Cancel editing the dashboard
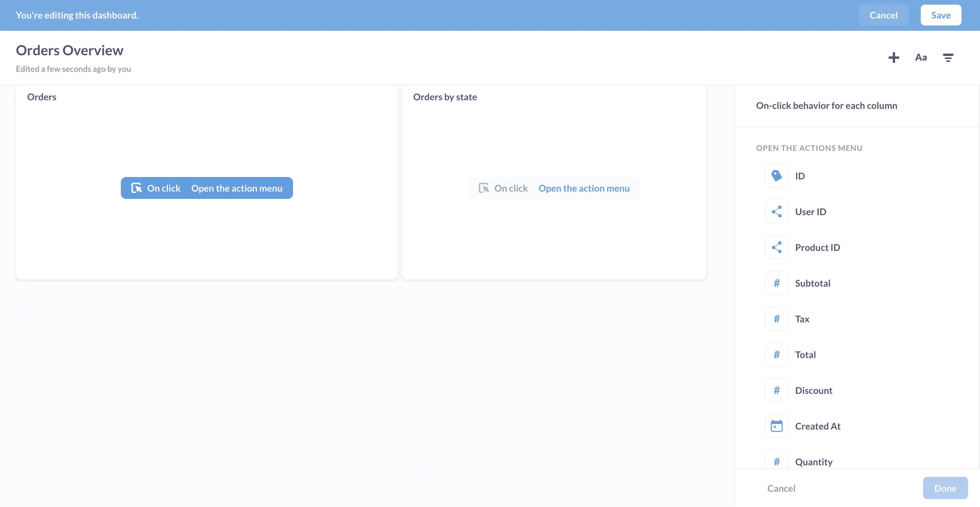 click(x=884, y=15)
